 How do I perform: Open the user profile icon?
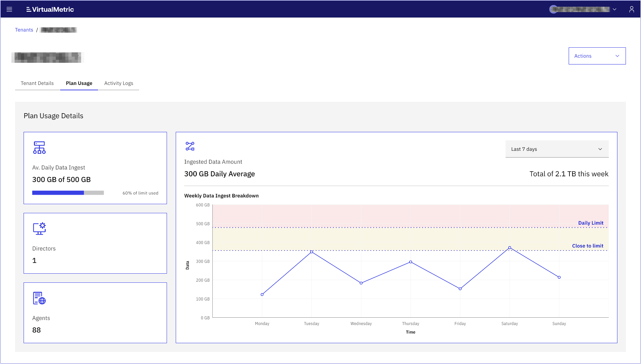tap(631, 9)
